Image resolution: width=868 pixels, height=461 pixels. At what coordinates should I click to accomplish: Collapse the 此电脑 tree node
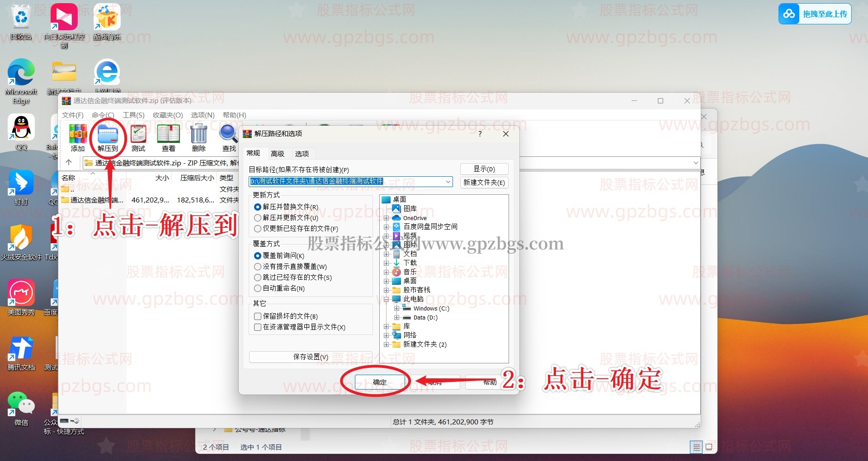coord(387,299)
